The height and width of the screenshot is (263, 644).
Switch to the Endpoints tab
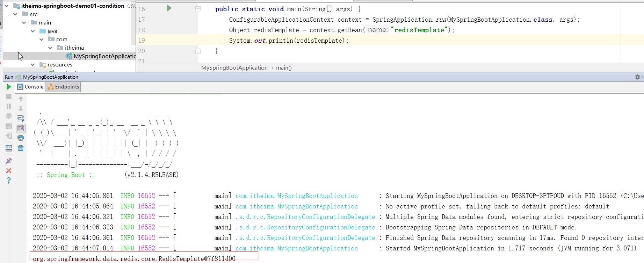[63, 87]
